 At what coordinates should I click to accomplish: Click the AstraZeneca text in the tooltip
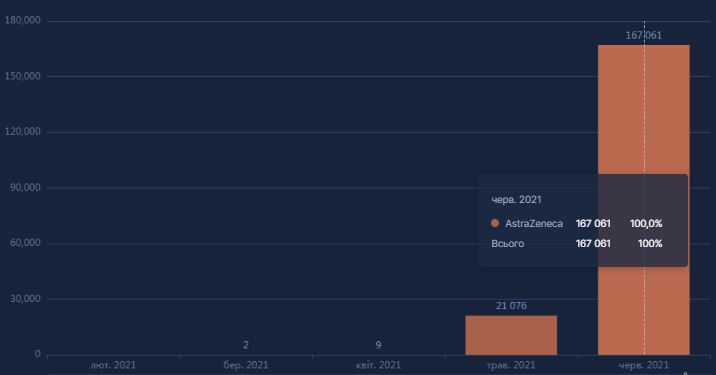[x=534, y=223]
